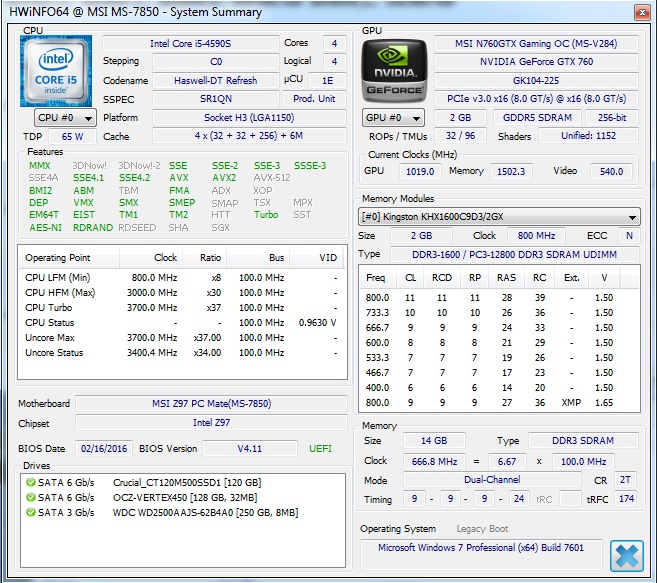This screenshot has width=657, height=583.
Task: Click the BIOS date 02/16/2016 field
Action: point(104,449)
